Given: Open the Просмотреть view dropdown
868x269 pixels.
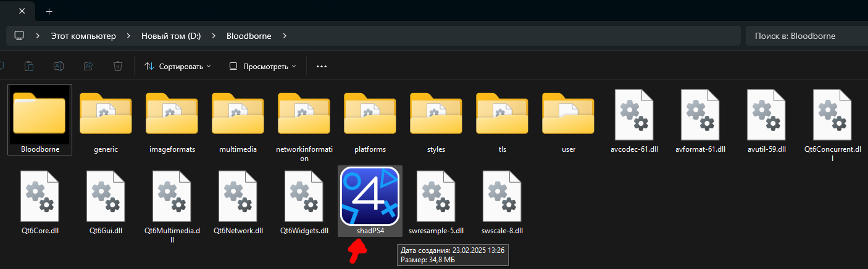Looking at the screenshot, I should pos(262,66).
